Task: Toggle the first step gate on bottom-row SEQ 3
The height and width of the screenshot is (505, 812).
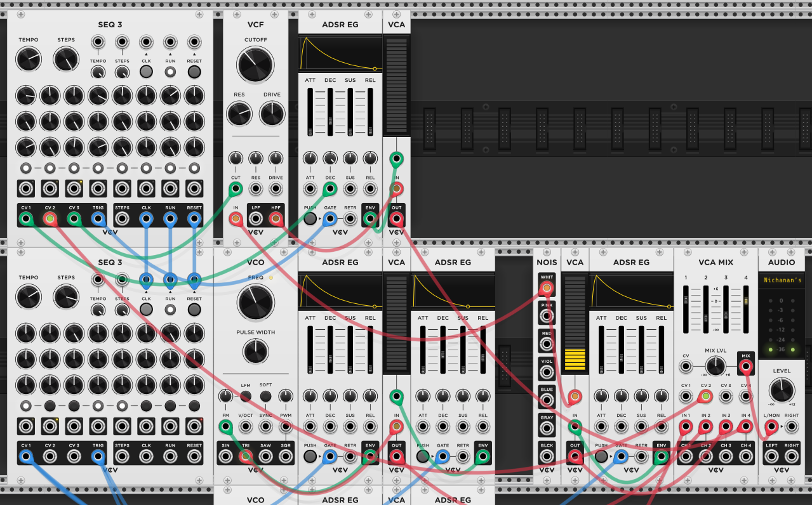Action: 25,406
